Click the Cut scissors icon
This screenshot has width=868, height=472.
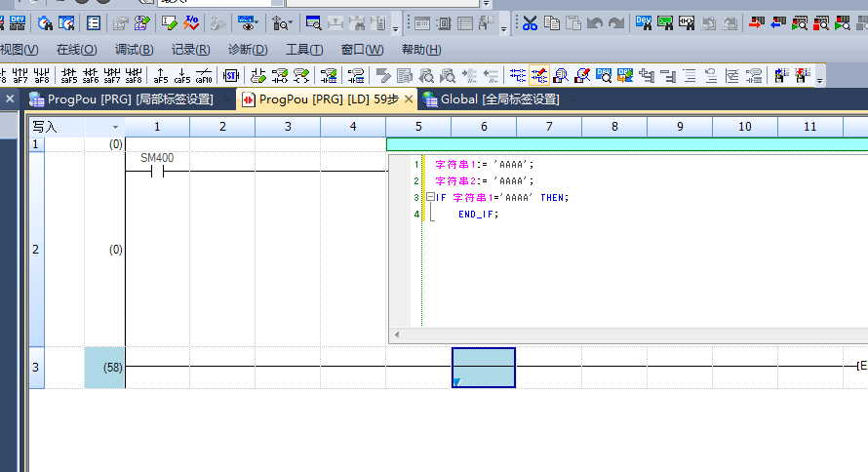click(530, 22)
